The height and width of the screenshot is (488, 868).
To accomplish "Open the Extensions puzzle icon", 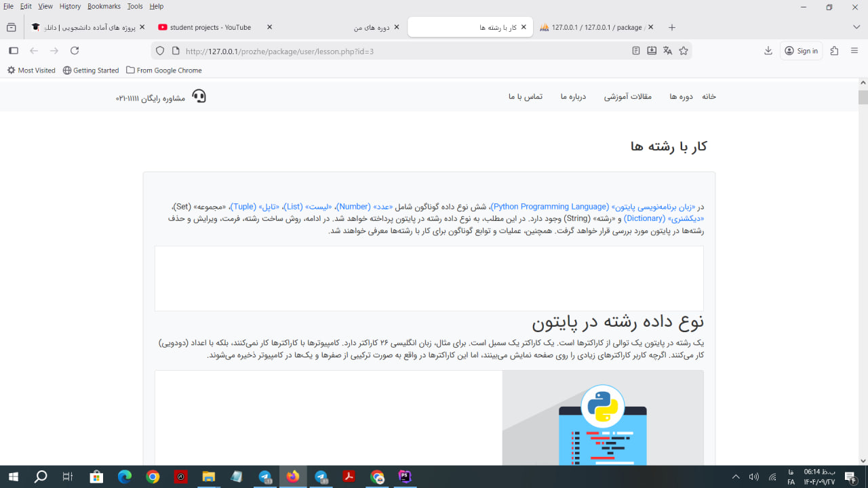I will click(834, 51).
